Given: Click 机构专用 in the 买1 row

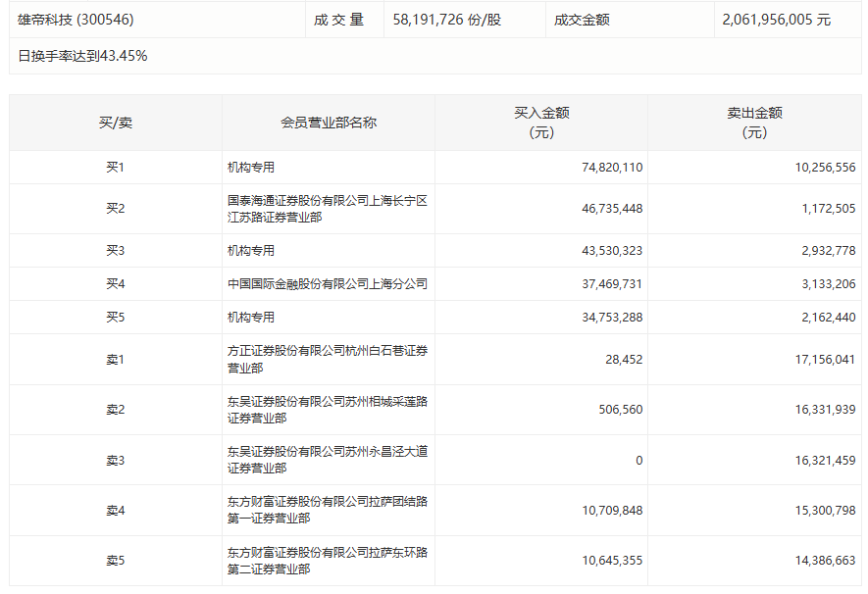Looking at the screenshot, I should pyautogui.click(x=251, y=167).
